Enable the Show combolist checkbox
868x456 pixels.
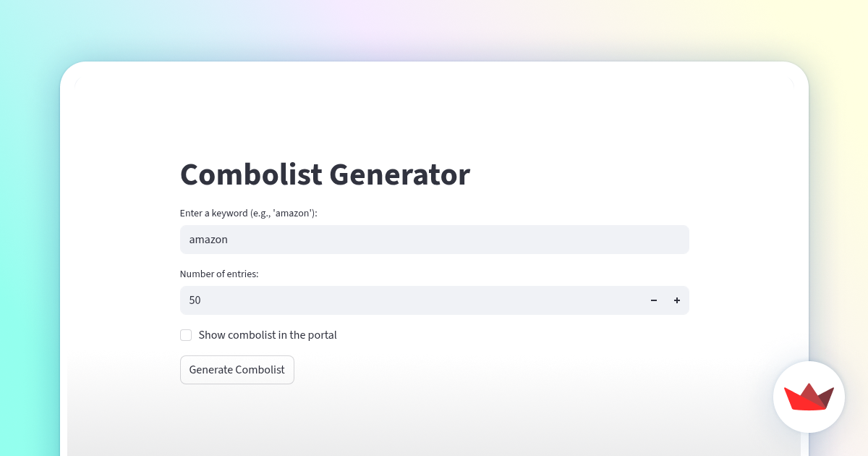[x=186, y=335]
